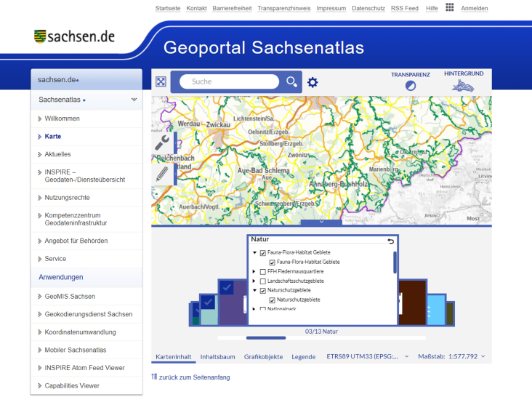Collapse the Sachsenatlas menu chevron
The height and width of the screenshot is (405, 532).
click(134, 100)
